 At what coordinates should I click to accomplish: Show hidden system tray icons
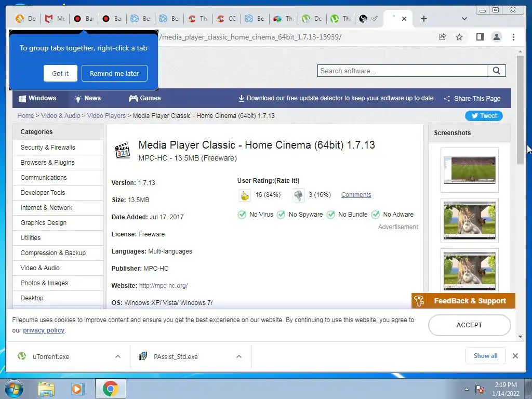[x=467, y=390]
